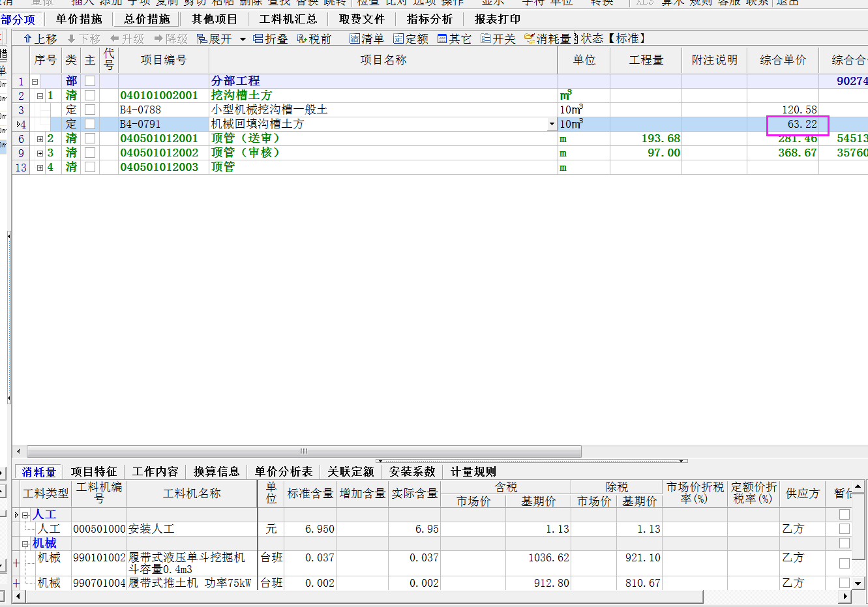Screen dimensions: 868x607
Task: Click red plus icon beside 履带式推土机 row
Action: pyautogui.click(x=16, y=584)
